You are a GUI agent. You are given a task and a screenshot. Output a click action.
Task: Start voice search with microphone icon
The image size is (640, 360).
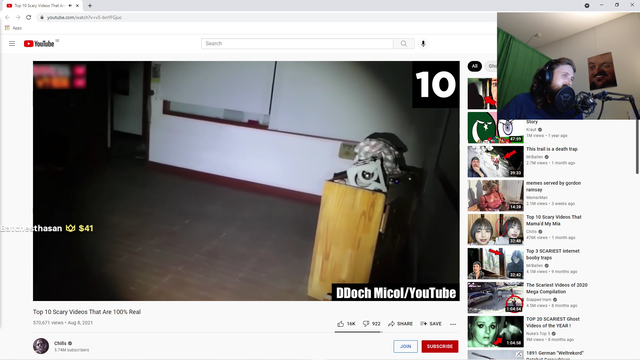[x=423, y=43]
